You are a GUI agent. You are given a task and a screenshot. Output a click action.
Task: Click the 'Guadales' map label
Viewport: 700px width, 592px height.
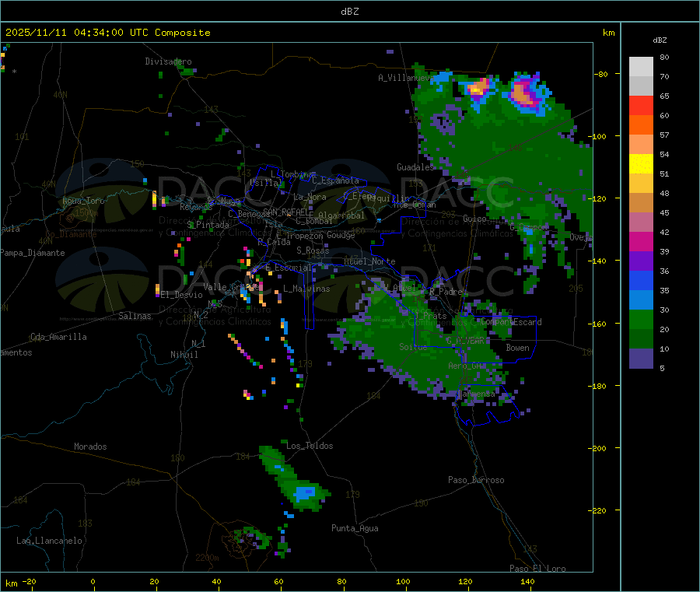(x=415, y=167)
